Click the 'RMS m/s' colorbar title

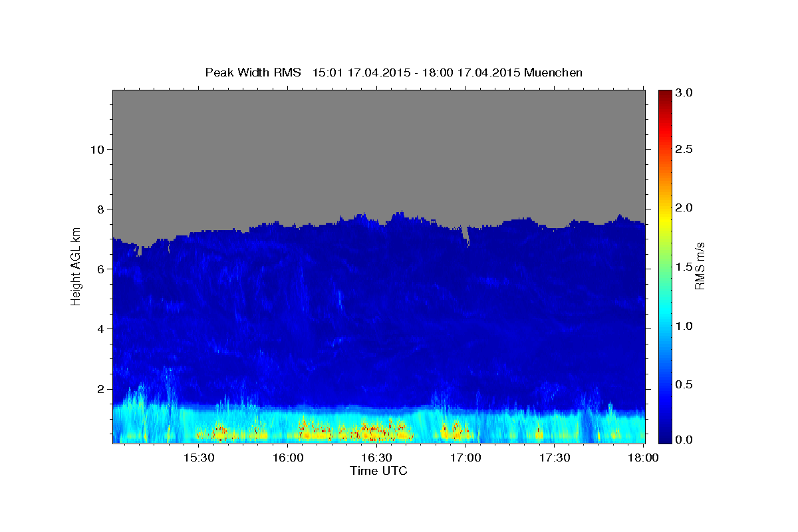click(x=700, y=266)
